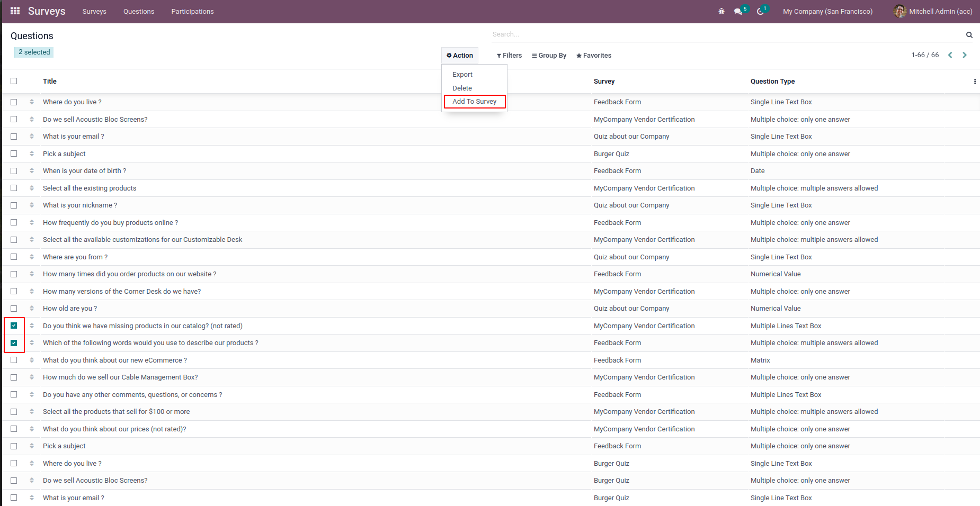The width and height of the screenshot is (980, 506).
Task: Uncheck the 'missing products in our catalog' row
Action: tap(14, 326)
